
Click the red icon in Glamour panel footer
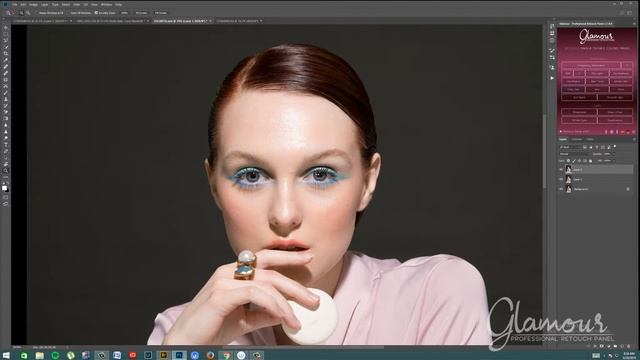[622, 132]
